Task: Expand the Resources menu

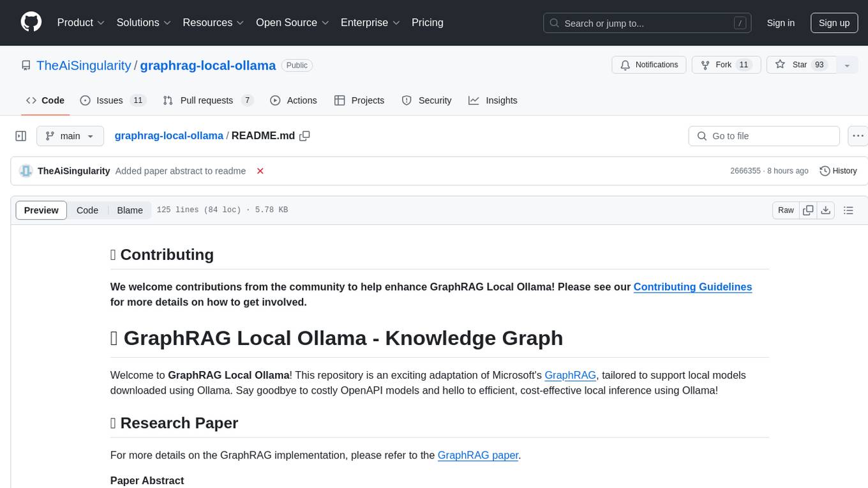Action: pyautogui.click(x=214, y=22)
